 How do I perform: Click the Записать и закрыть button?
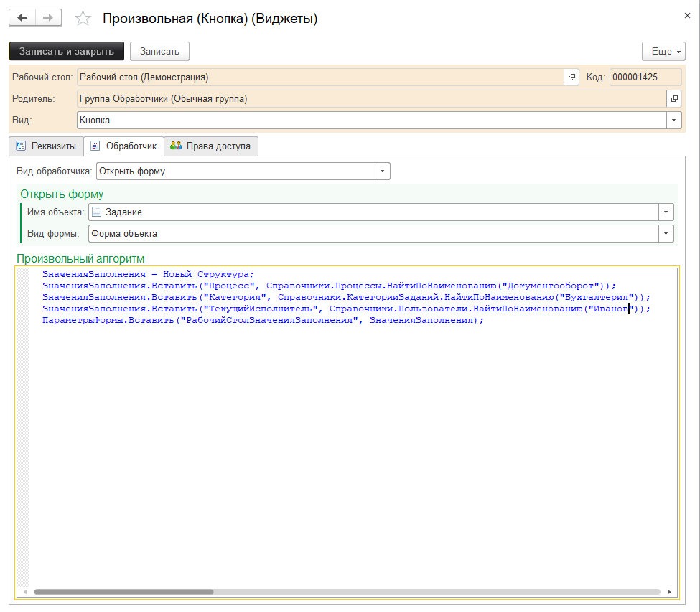(x=66, y=51)
